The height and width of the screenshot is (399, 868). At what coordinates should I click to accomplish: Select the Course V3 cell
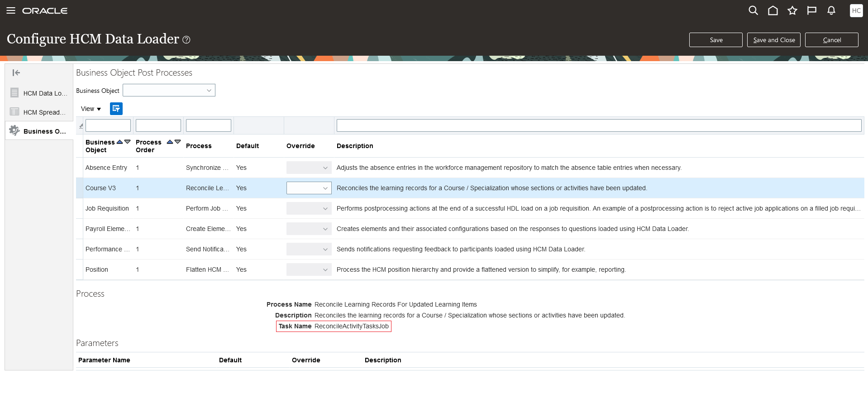[x=100, y=188]
